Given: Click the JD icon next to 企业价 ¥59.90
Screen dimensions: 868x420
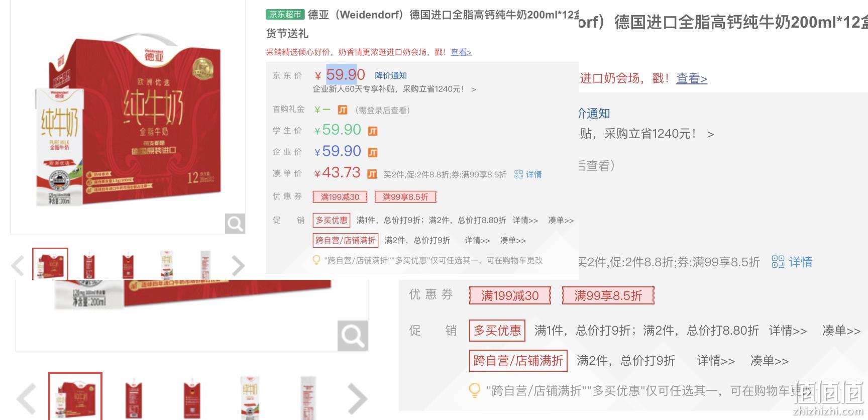Looking at the screenshot, I should [373, 152].
